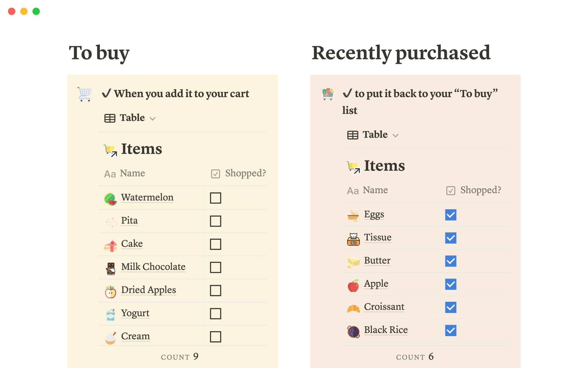Click the shopping cart icon in To buy
The height and width of the screenshot is (368, 588).
pos(84,94)
